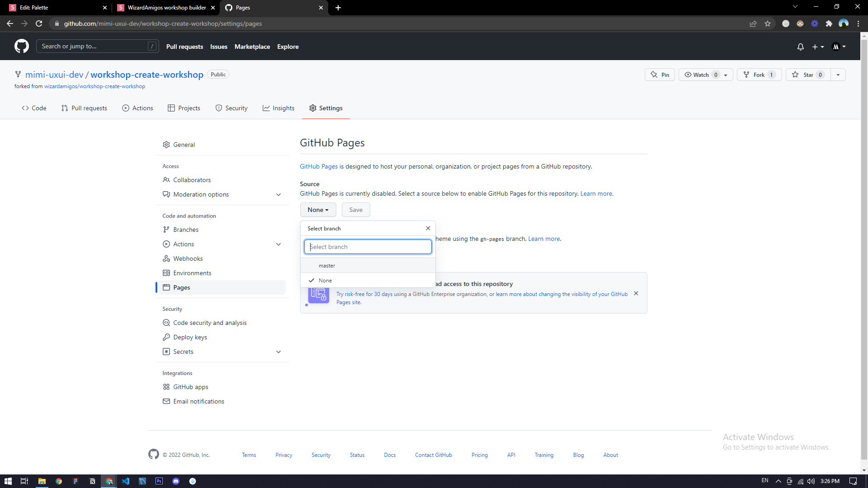This screenshot has height=488, width=868.
Task: Switch to the Insights tab
Action: click(278, 108)
